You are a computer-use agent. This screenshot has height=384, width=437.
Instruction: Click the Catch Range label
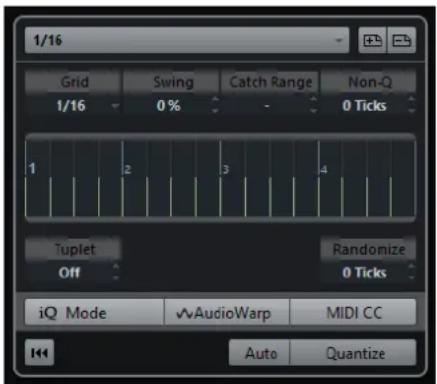271,82
